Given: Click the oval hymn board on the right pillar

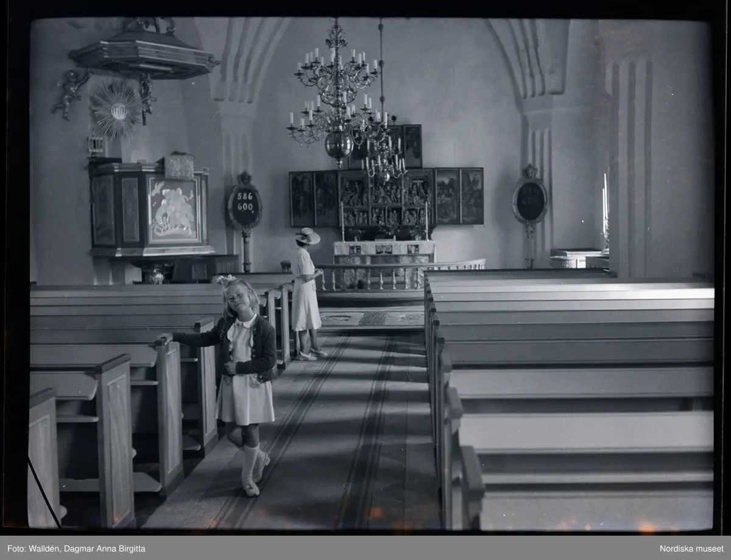Looking at the screenshot, I should click(529, 201).
